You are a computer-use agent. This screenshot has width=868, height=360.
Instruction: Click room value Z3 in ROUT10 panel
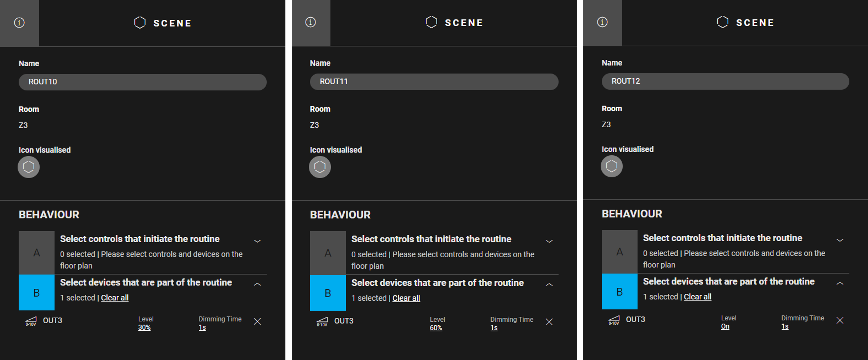23,125
